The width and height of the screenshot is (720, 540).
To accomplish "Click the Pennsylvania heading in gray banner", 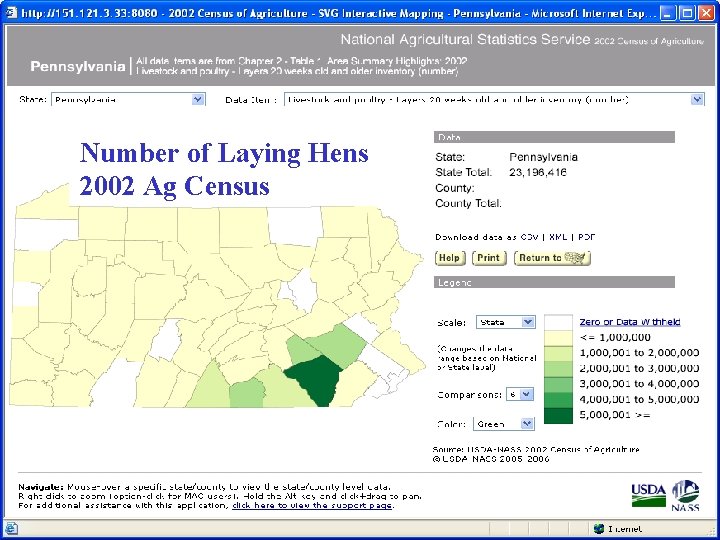I will (78, 67).
